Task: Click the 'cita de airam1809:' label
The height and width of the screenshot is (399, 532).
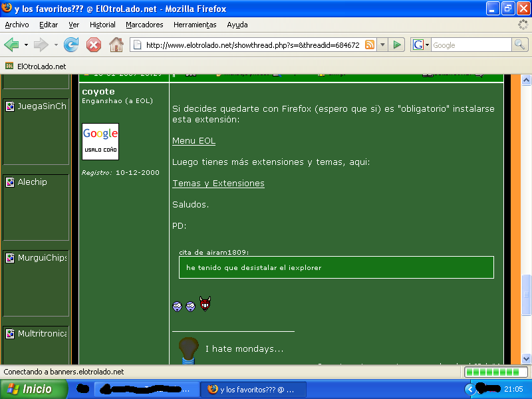Action: pyautogui.click(x=213, y=252)
